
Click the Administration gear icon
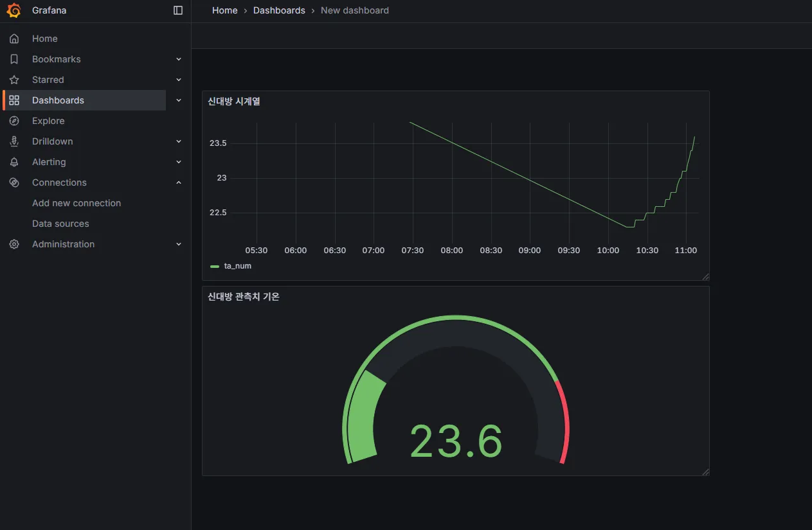click(x=14, y=244)
